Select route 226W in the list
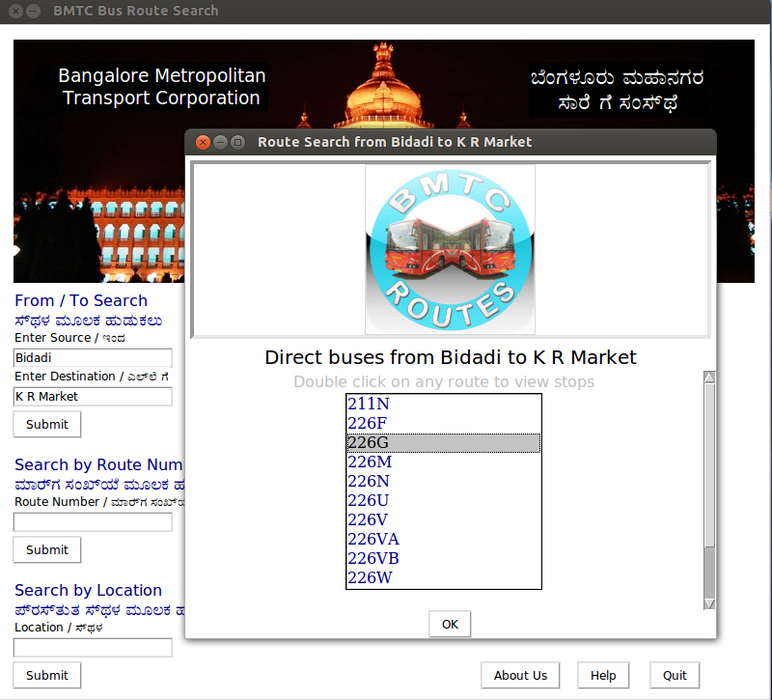Screen dimensions: 772x700 coord(444,577)
